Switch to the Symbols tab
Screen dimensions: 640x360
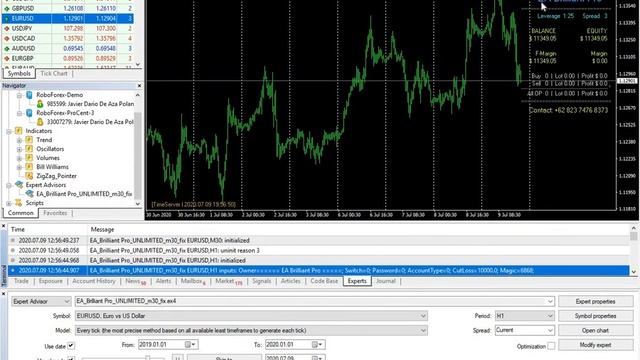[19, 73]
